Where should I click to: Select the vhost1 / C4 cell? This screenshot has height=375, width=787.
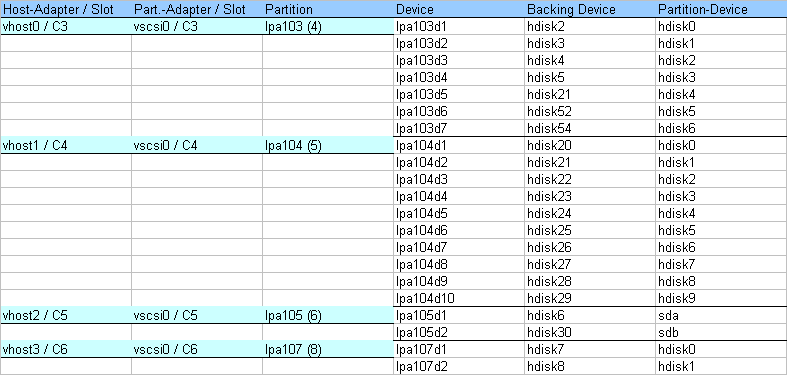point(66,146)
